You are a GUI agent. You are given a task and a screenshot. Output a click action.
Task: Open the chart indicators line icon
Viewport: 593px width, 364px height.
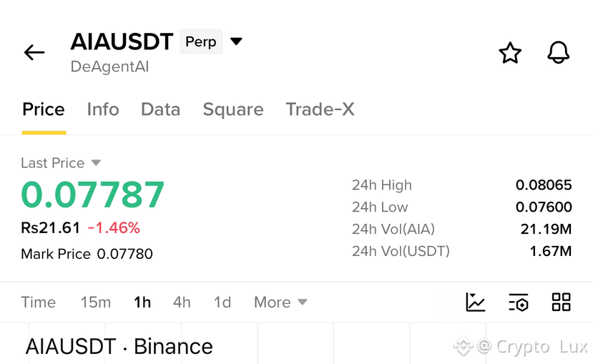pos(476,302)
